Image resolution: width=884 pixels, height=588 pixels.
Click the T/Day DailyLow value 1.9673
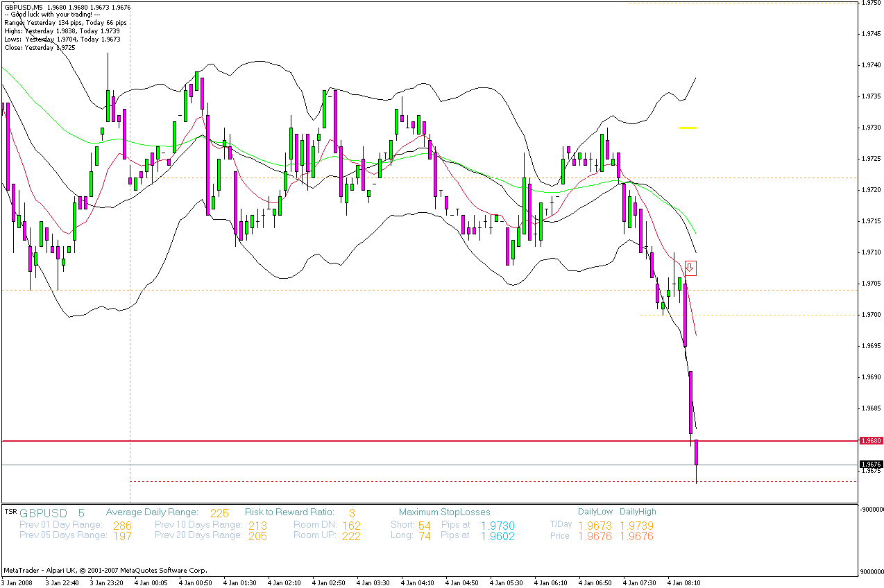[595, 526]
